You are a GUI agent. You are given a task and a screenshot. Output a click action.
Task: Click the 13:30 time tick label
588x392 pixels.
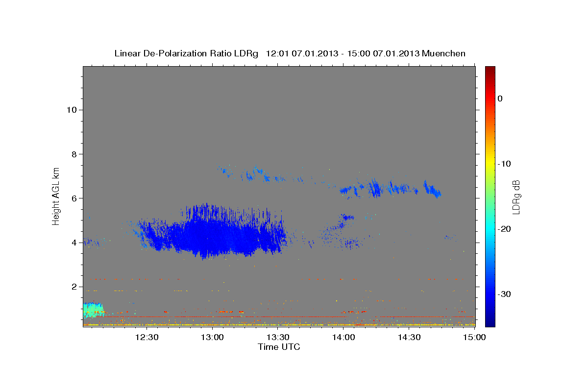(x=278, y=337)
